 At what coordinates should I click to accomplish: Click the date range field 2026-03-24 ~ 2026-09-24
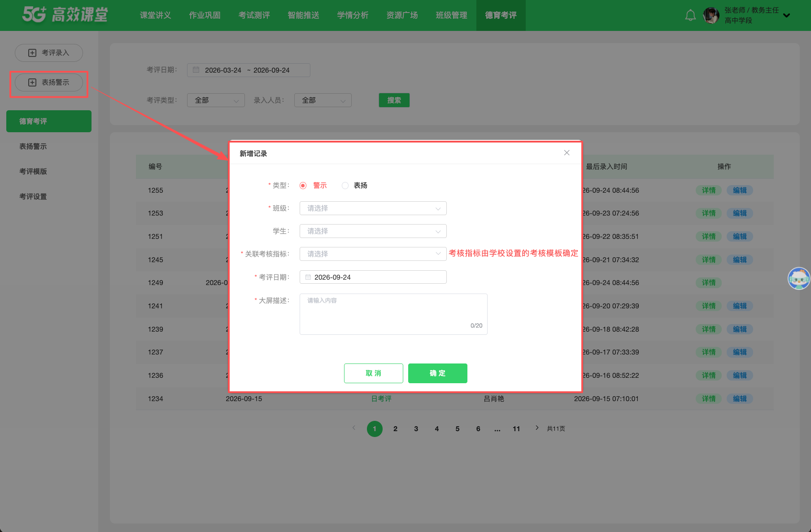(249, 70)
